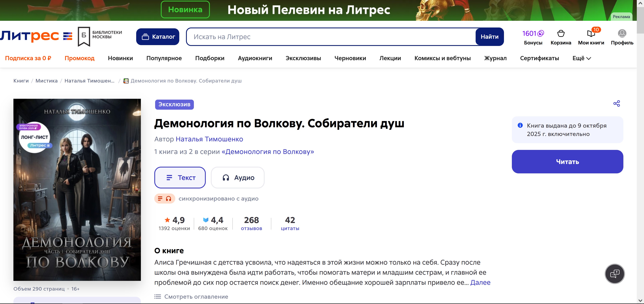The image size is (644, 304).
Task: Click the synchronized with audio badge
Action: (165, 199)
